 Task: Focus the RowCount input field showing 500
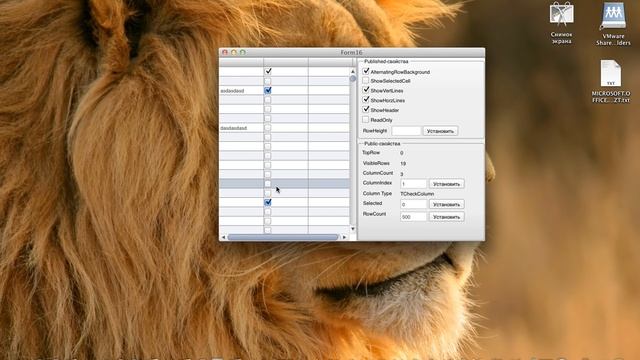tap(413, 217)
